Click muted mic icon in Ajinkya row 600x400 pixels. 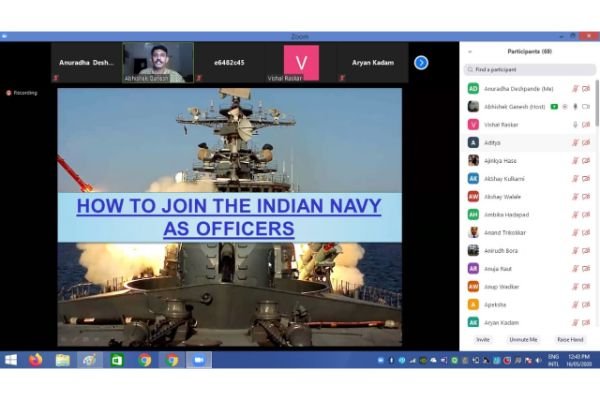coord(575,161)
